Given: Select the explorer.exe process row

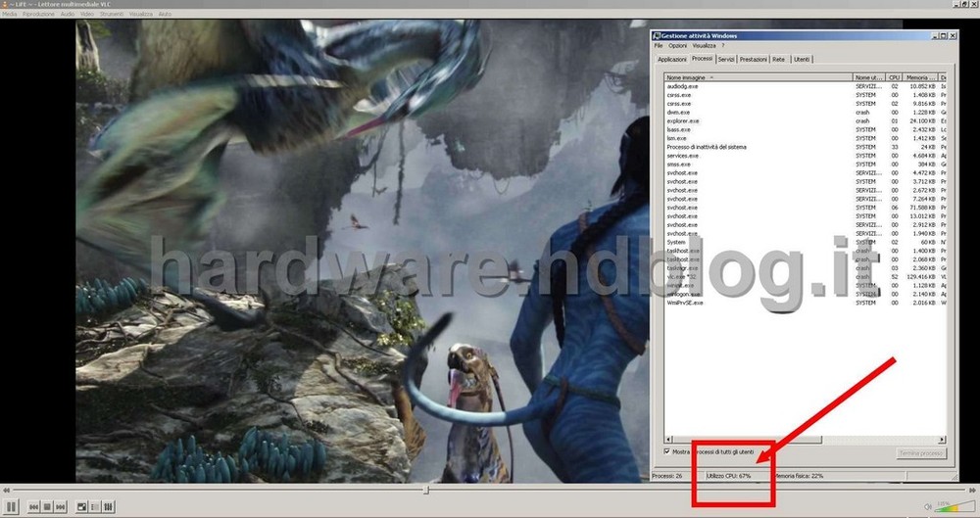Looking at the screenshot, I should pyautogui.click(x=805, y=121).
